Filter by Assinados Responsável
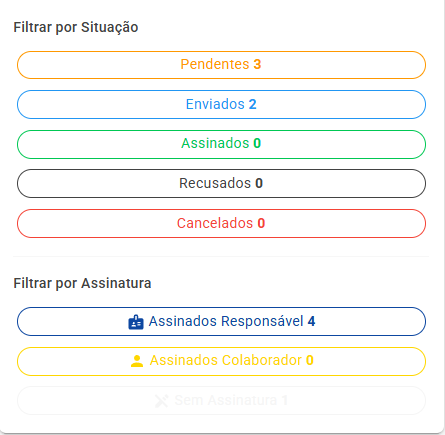Viewport: 445px width, 435px height. [221, 321]
